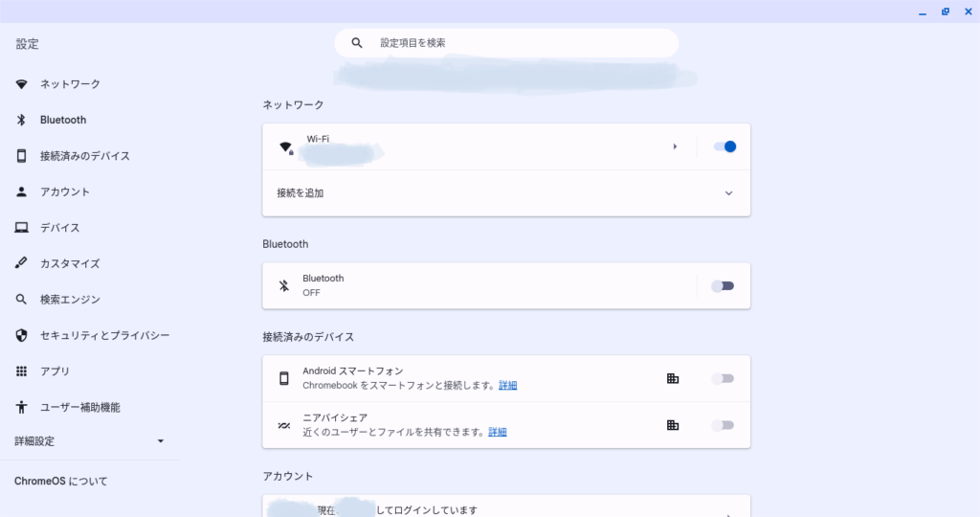Expand 詳細設定 section in the sidebar

coord(160,441)
